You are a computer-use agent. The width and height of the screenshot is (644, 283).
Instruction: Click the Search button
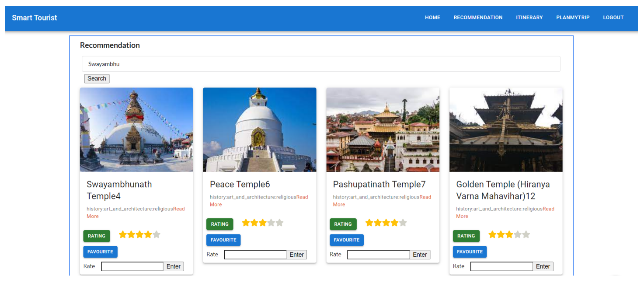(x=97, y=79)
